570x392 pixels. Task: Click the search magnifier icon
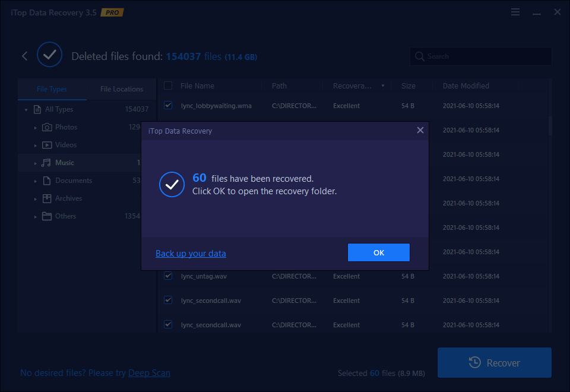pyautogui.click(x=419, y=56)
